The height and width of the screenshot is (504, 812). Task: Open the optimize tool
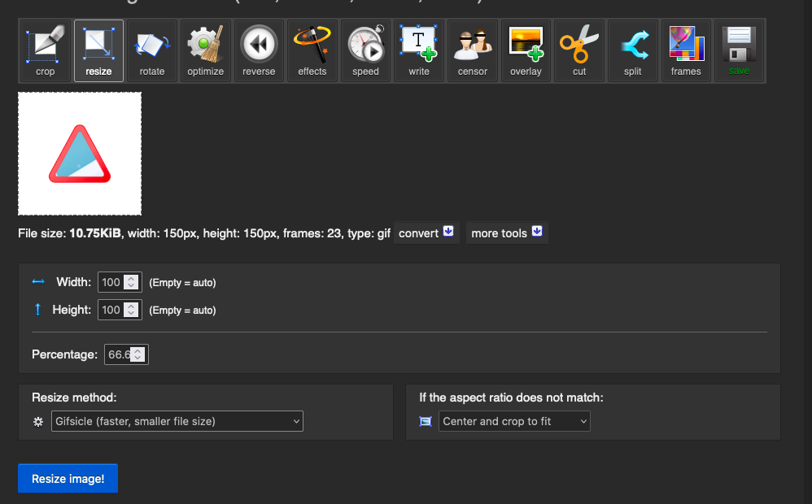click(x=205, y=50)
